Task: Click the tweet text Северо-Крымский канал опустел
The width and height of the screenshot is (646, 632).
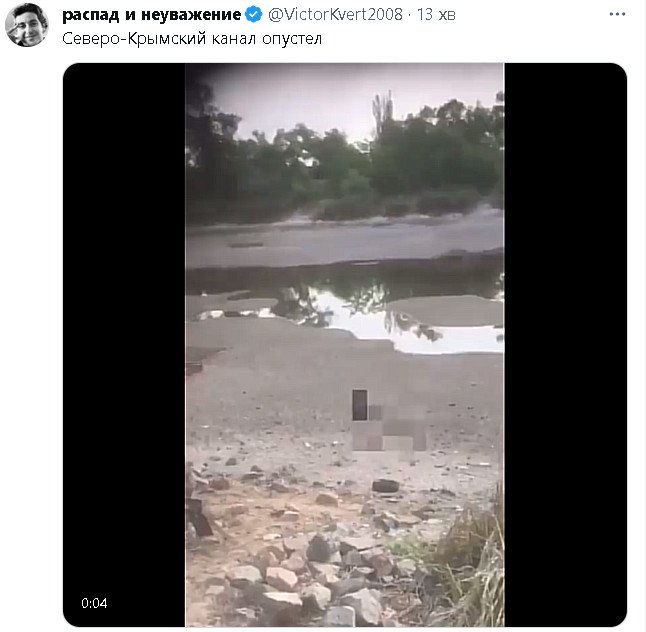Action: [186, 41]
